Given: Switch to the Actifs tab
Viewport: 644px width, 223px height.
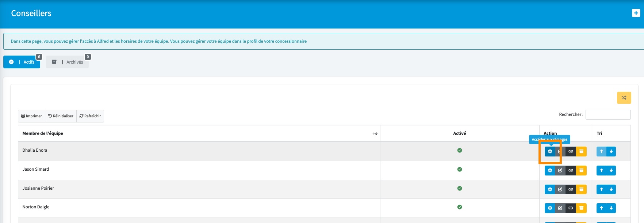Looking at the screenshot, I should pos(22,62).
